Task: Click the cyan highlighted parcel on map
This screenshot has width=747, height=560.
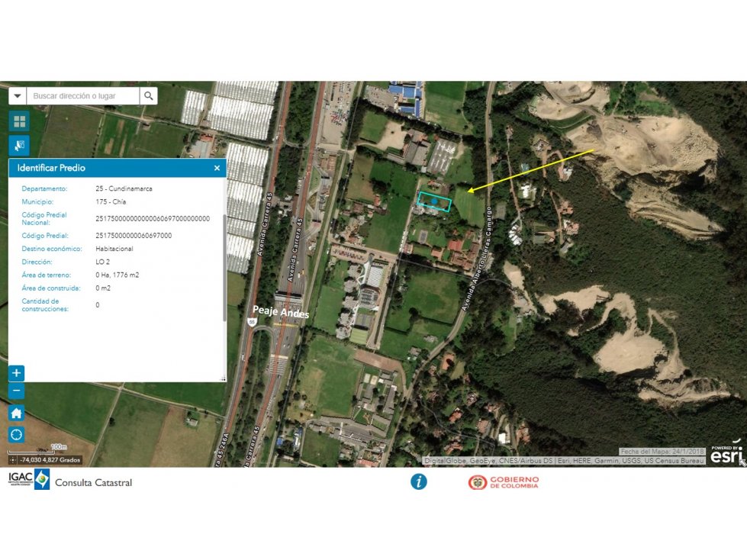Action: 434,202
